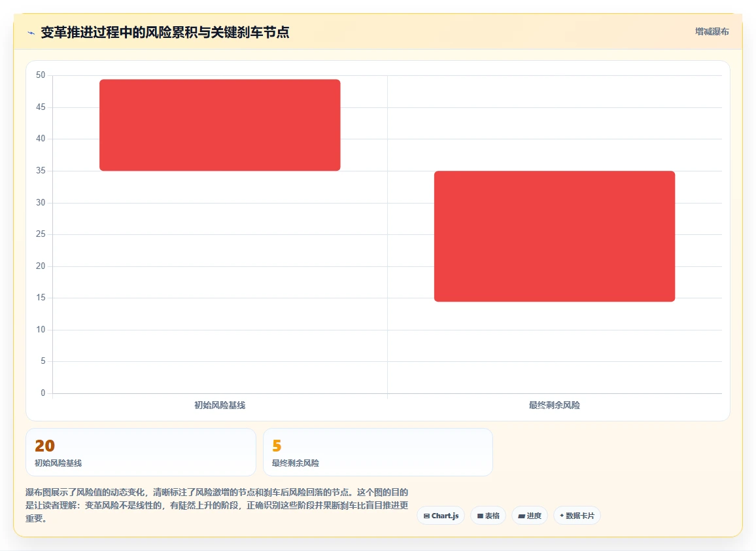
Task: Click the 初始风险基线 caption in the stat card
Action: 58,463
